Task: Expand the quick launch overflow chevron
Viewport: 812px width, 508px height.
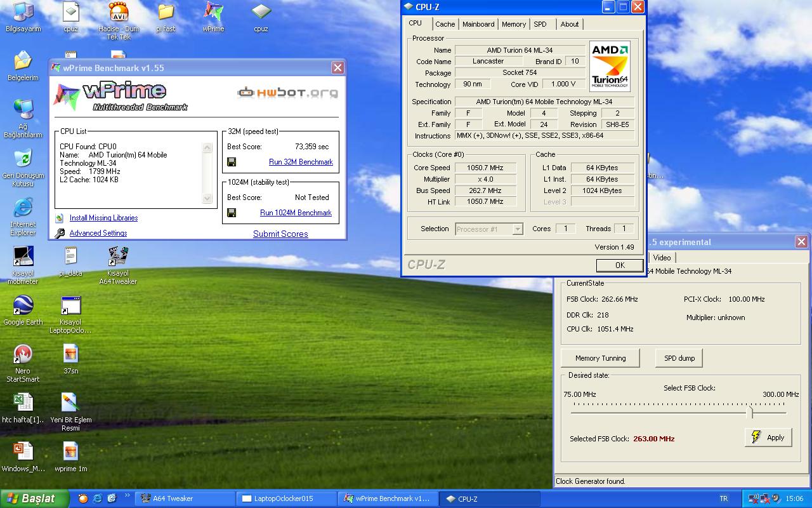Action: coord(127,496)
